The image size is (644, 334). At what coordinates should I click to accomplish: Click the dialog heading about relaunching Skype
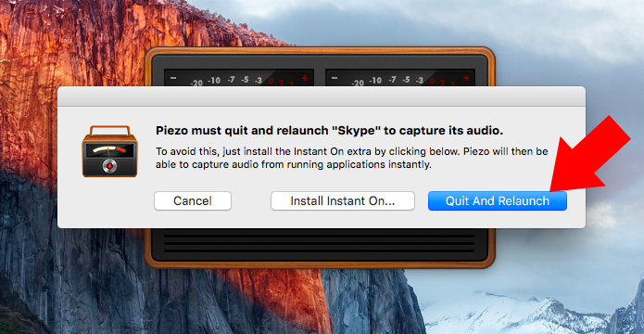click(329, 131)
